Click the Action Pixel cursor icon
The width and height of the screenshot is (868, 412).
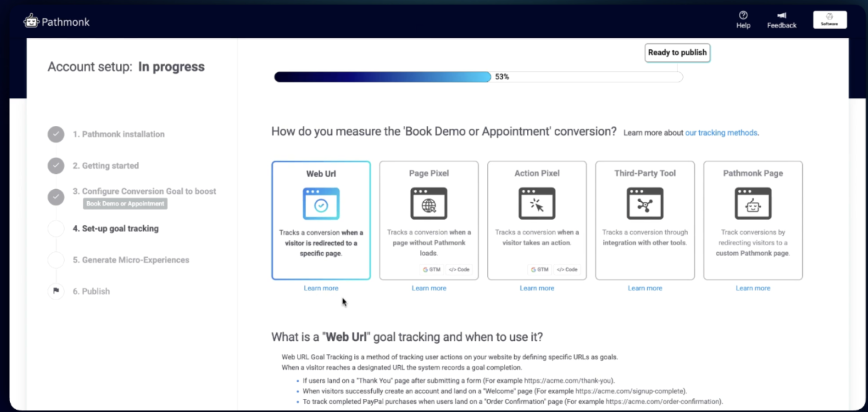point(537,203)
